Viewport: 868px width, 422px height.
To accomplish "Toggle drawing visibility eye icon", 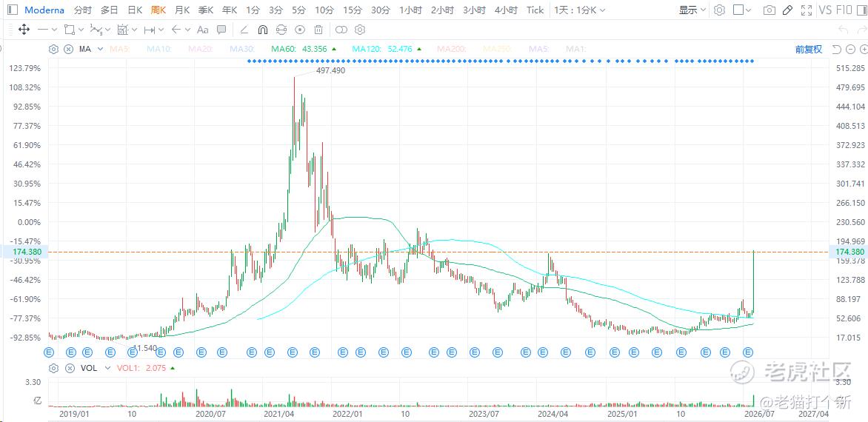I will 300,30.
